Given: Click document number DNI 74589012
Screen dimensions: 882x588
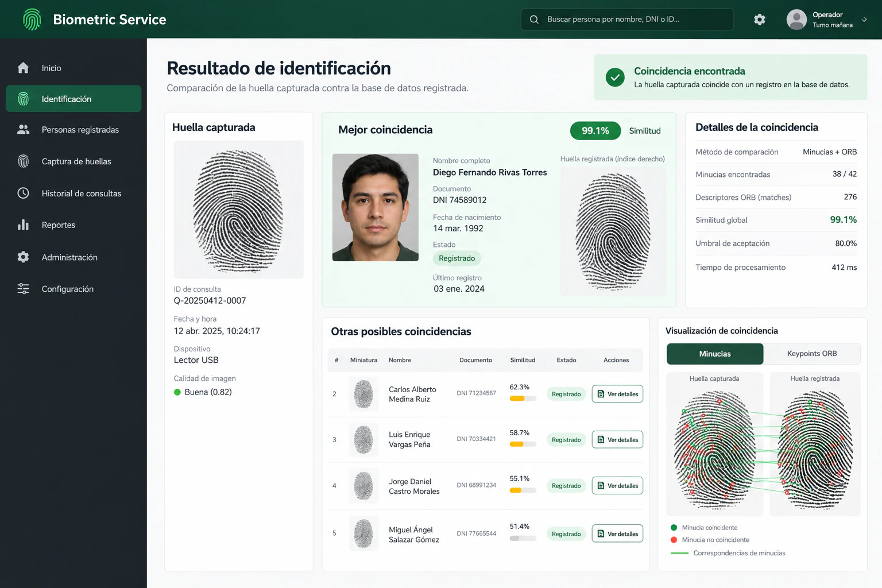Looking at the screenshot, I should tap(460, 200).
